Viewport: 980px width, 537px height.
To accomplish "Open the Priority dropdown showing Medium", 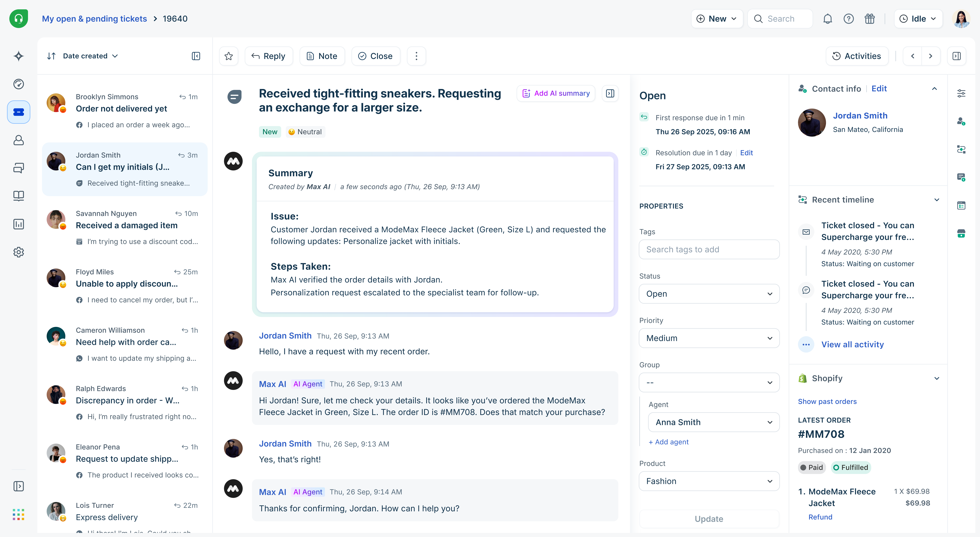I will click(x=709, y=338).
